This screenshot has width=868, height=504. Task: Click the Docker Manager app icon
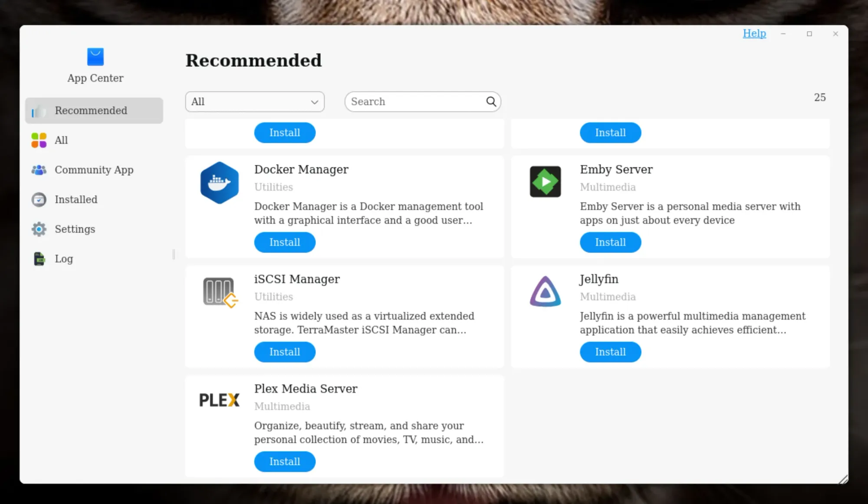coord(219,182)
